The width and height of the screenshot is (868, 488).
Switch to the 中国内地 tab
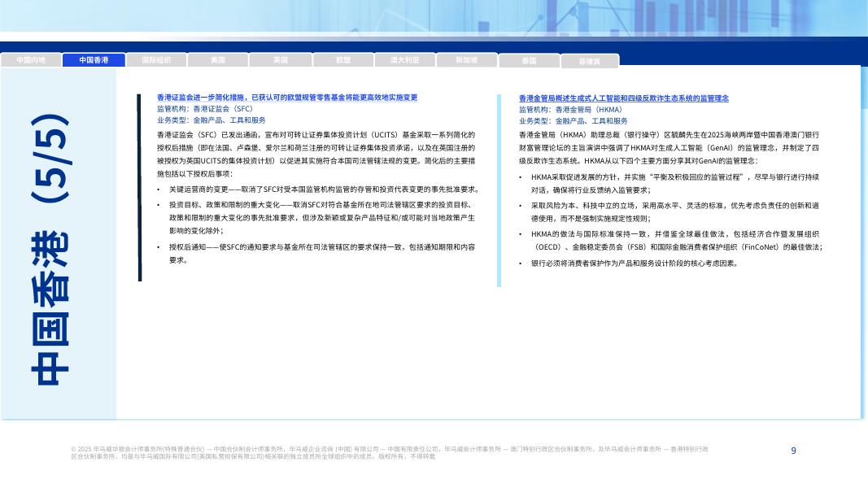[31, 59]
